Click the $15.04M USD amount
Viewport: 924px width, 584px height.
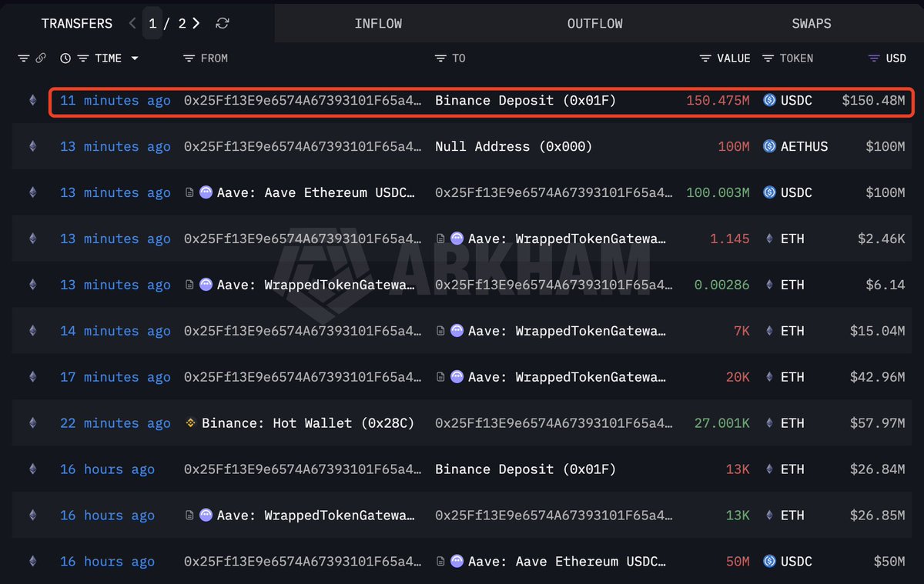877,331
